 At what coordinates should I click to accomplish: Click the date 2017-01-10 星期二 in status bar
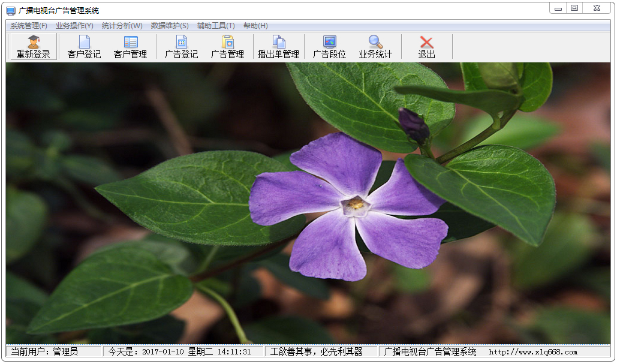point(177,352)
